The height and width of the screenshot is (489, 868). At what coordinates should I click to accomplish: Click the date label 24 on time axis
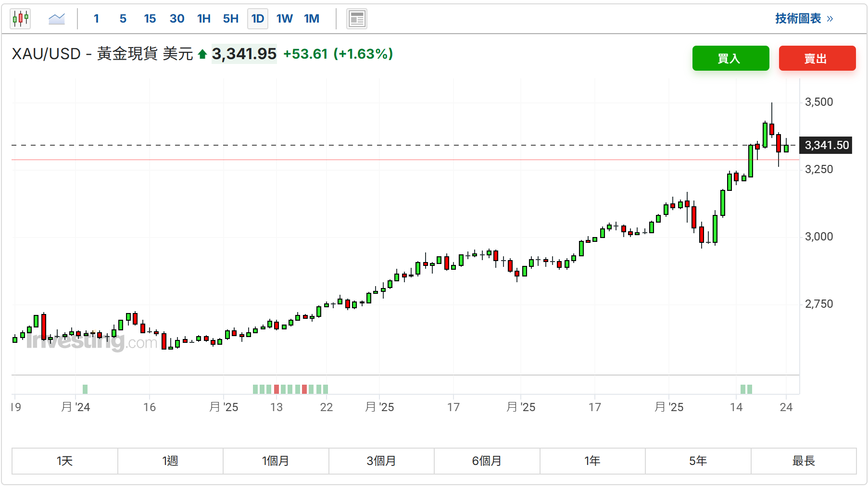click(786, 407)
